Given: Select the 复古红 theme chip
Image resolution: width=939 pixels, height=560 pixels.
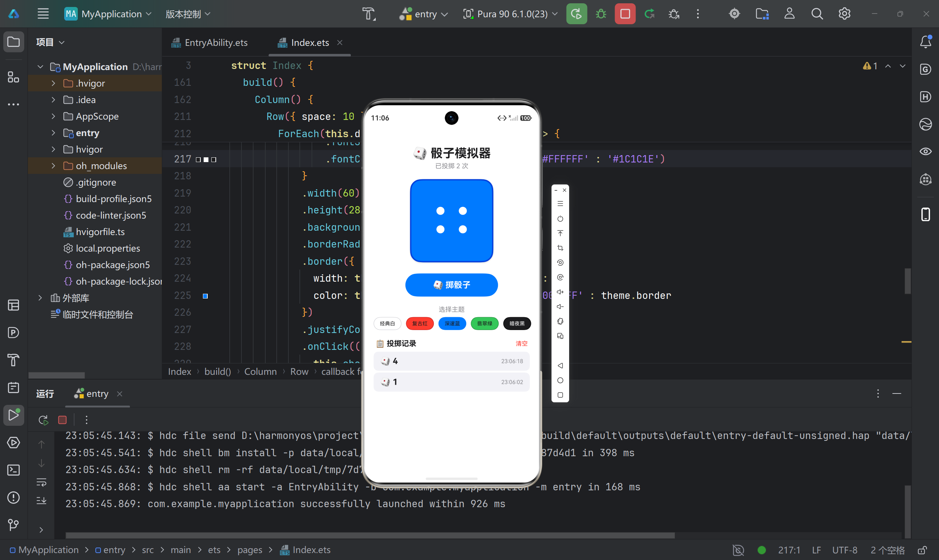Looking at the screenshot, I should tap(420, 324).
